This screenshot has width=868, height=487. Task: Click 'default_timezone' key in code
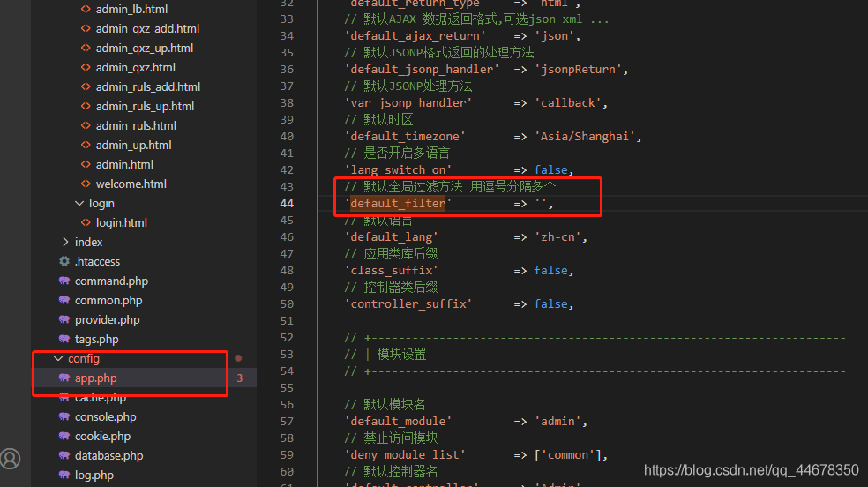click(x=405, y=136)
